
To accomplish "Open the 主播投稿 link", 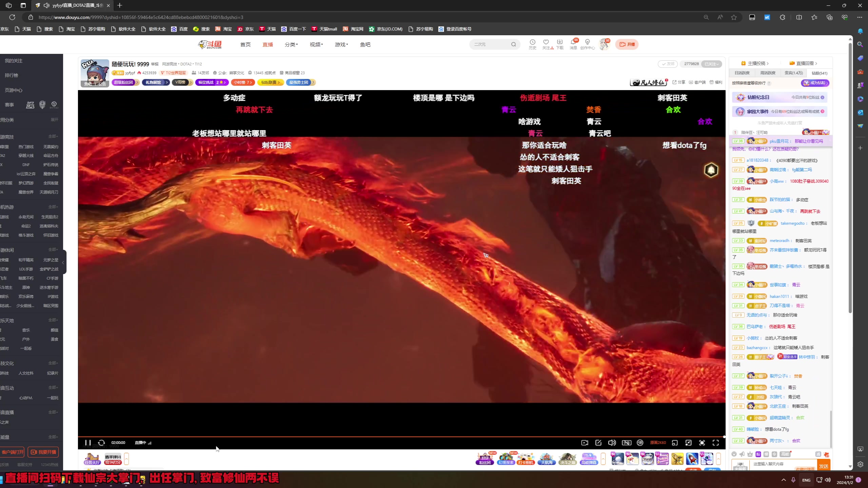I will pyautogui.click(x=755, y=63).
